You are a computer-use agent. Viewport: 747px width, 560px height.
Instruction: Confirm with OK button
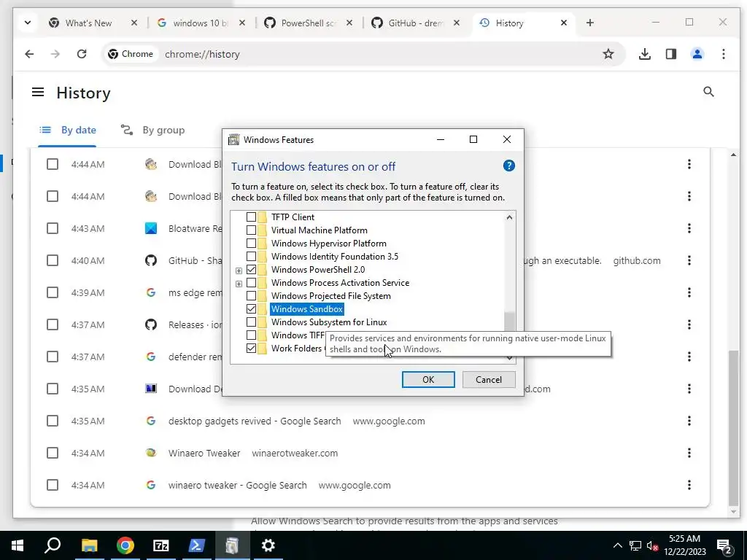[427, 379]
